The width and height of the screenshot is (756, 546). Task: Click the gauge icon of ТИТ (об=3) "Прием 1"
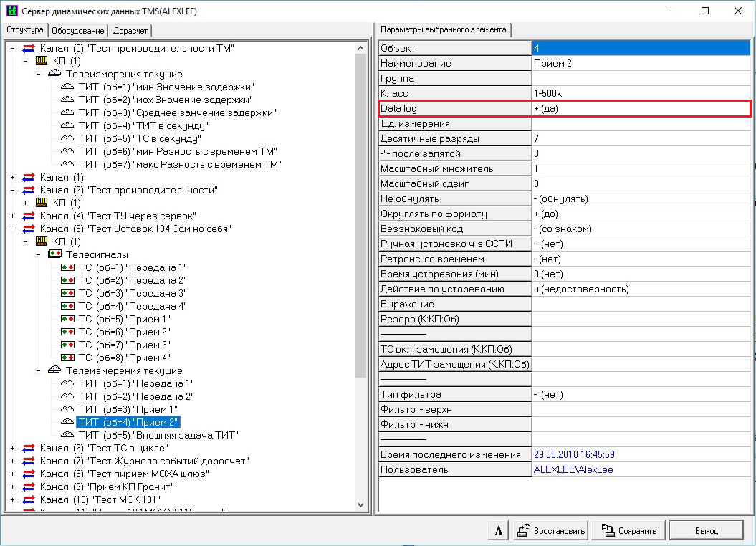pyautogui.click(x=67, y=409)
